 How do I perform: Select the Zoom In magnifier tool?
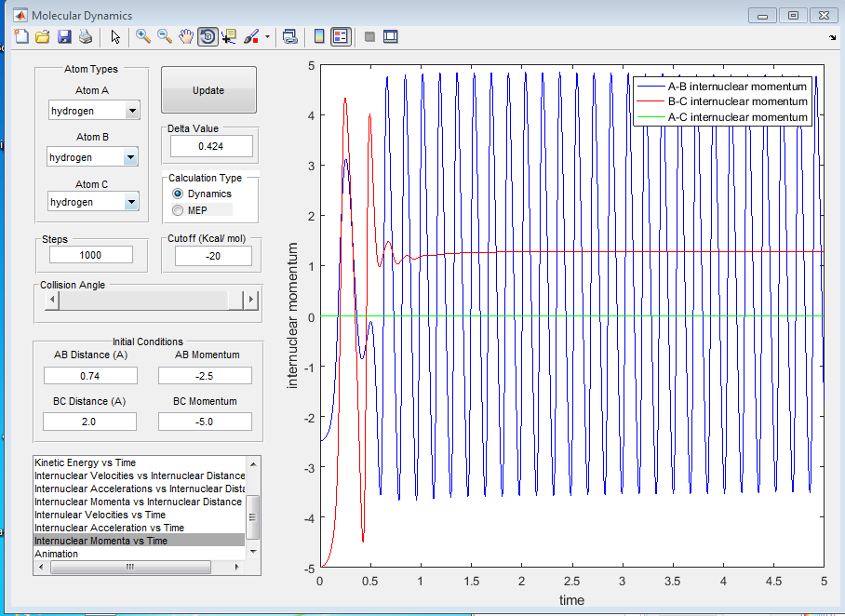pyautogui.click(x=143, y=37)
